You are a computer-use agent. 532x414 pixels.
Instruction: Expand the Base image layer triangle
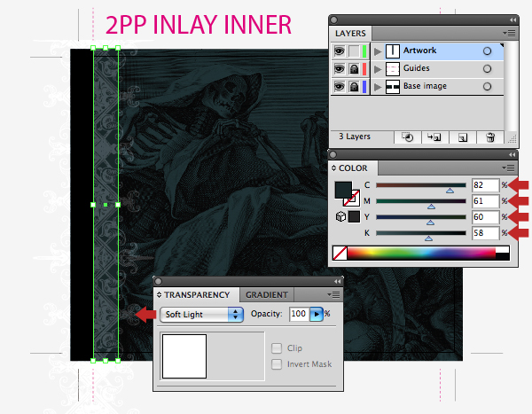pyautogui.click(x=378, y=87)
